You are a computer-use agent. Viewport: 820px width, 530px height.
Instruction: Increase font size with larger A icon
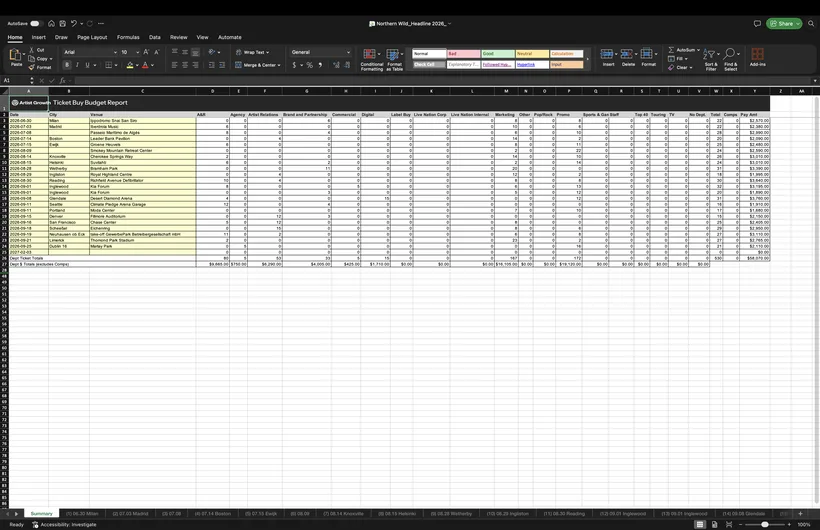[146, 52]
